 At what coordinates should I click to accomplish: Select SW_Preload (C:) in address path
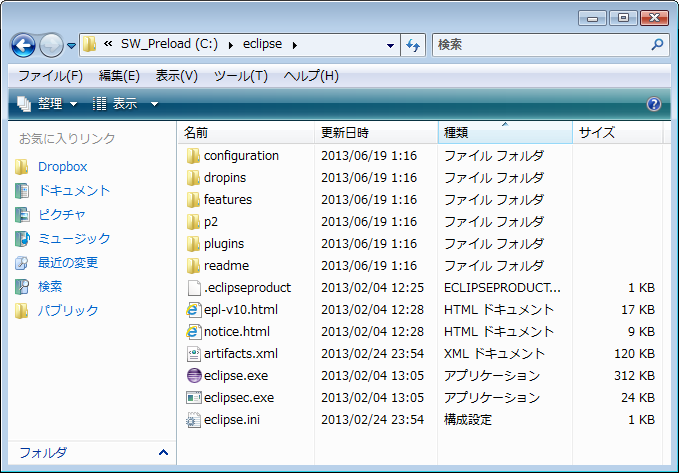tap(169, 44)
